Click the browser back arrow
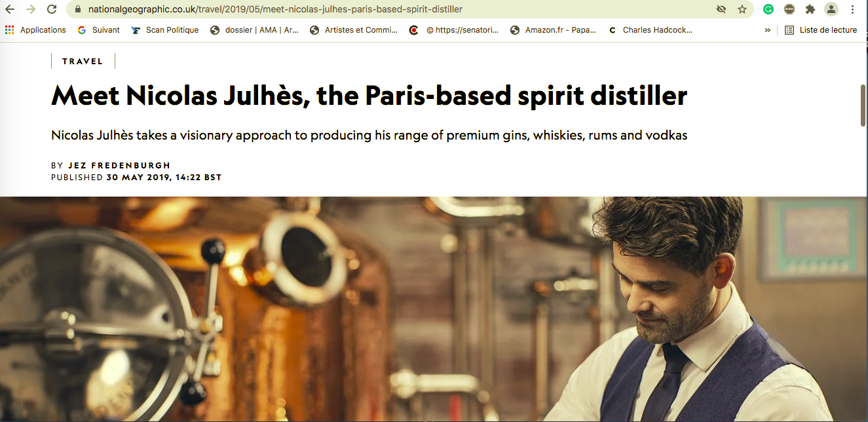 (10, 9)
